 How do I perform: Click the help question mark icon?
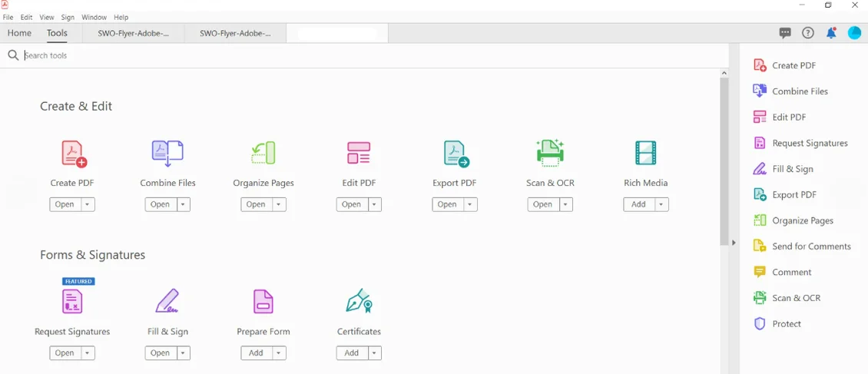point(807,33)
